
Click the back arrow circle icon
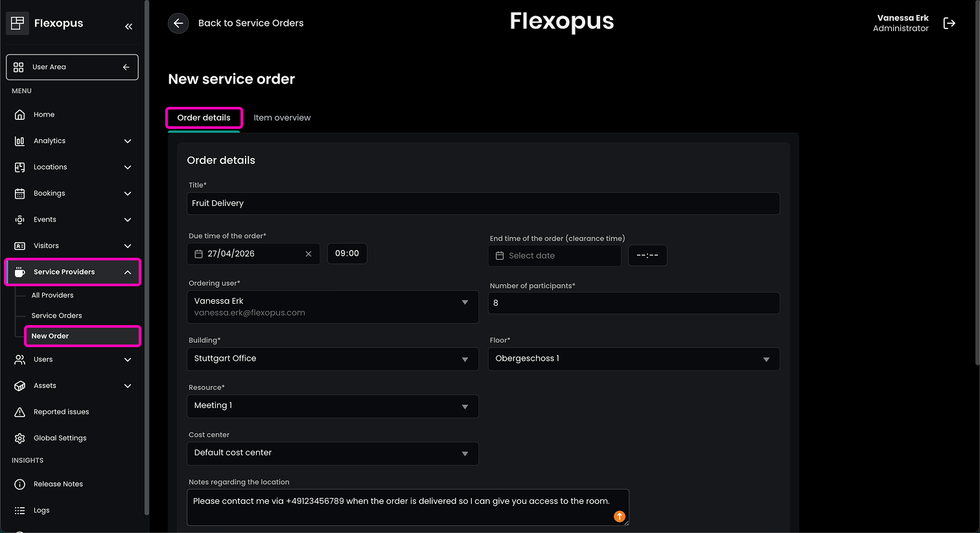click(x=178, y=23)
